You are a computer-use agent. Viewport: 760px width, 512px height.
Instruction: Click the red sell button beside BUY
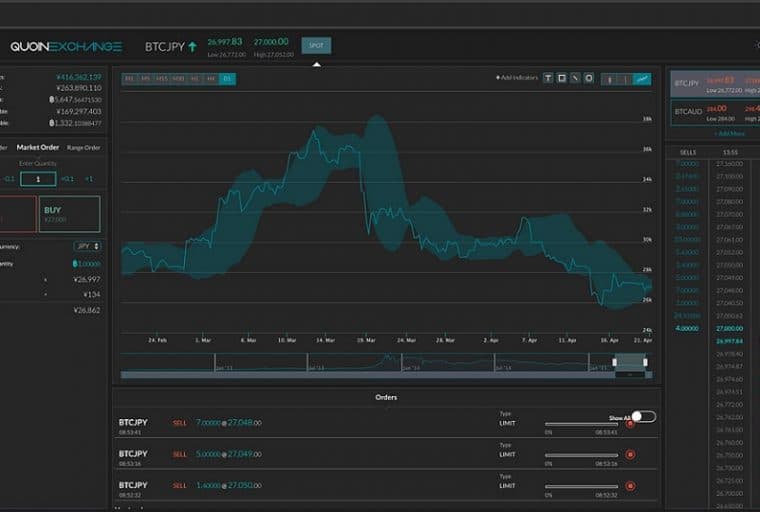[17, 214]
